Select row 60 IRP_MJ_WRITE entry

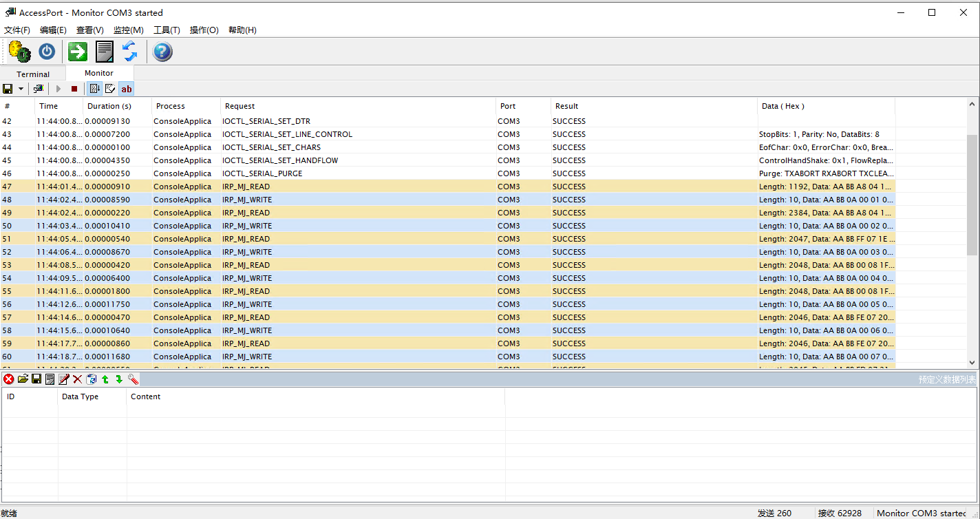(x=447, y=357)
